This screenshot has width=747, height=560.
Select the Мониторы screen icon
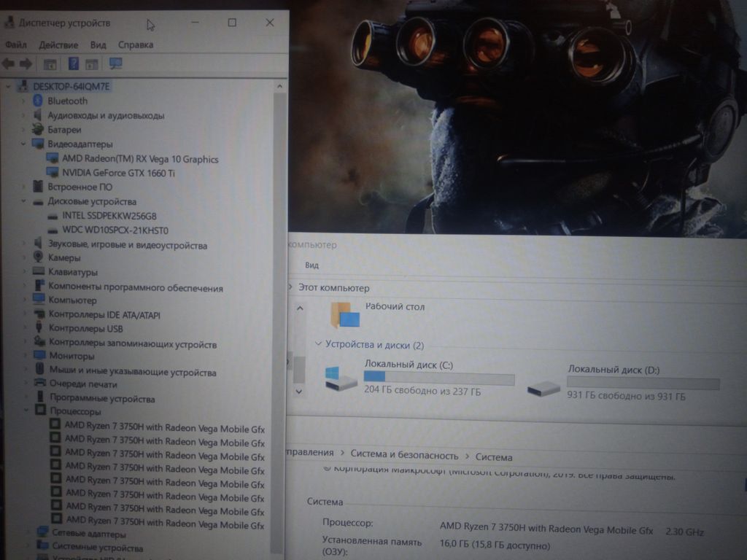pyautogui.click(x=39, y=355)
